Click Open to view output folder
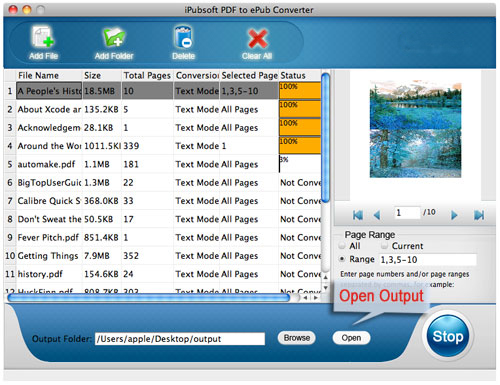The width and height of the screenshot is (500, 385). click(351, 338)
